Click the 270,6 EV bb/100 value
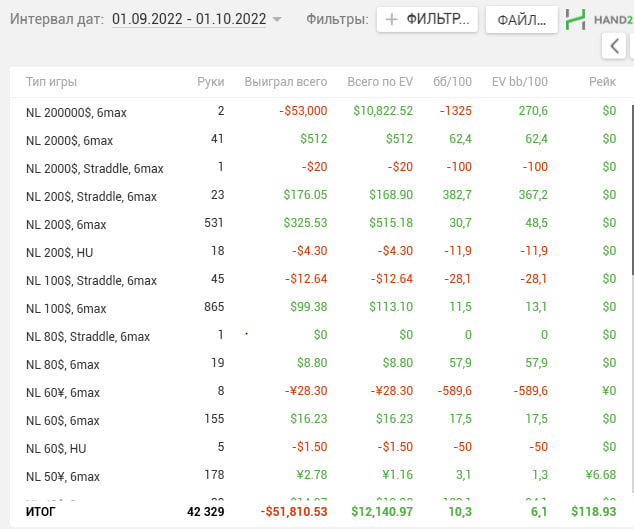 click(x=533, y=111)
